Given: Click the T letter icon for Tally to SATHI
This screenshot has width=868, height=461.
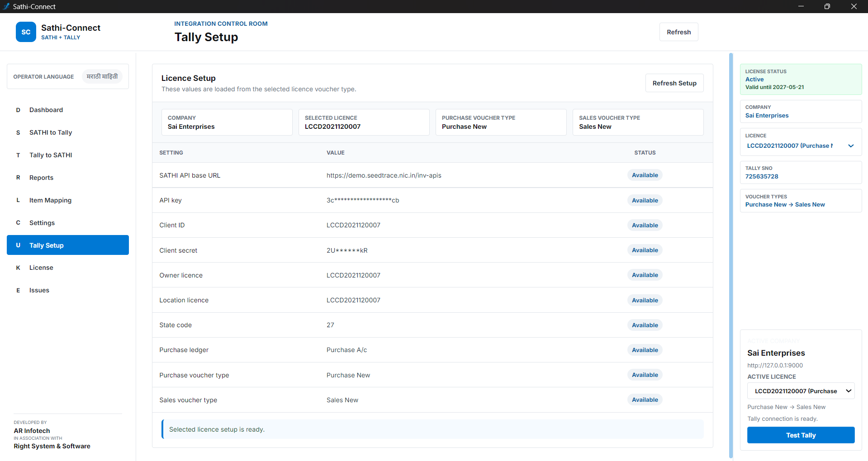Looking at the screenshot, I should 18,155.
